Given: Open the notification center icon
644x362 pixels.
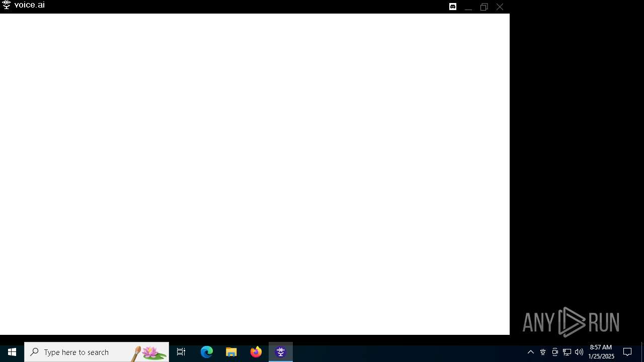Looking at the screenshot, I should point(627,352).
